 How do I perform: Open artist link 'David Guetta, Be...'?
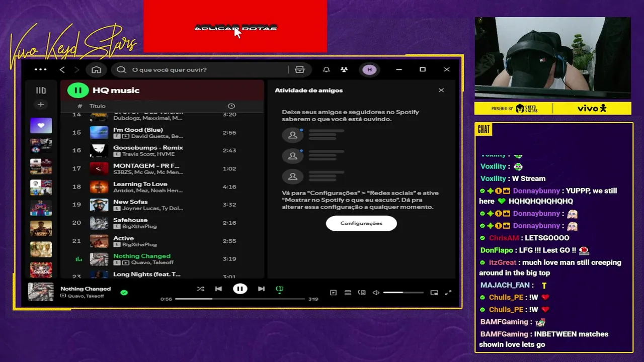(x=157, y=136)
